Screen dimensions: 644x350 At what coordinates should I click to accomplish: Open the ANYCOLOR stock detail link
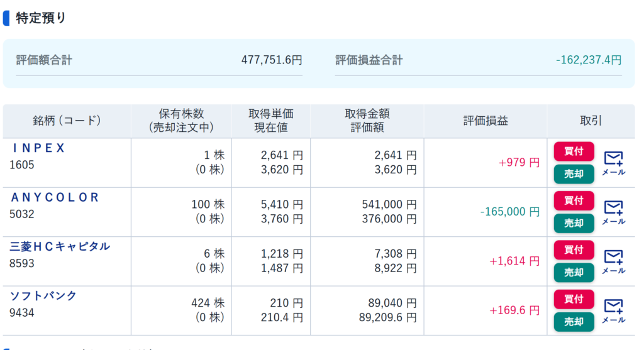(x=55, y=197)
